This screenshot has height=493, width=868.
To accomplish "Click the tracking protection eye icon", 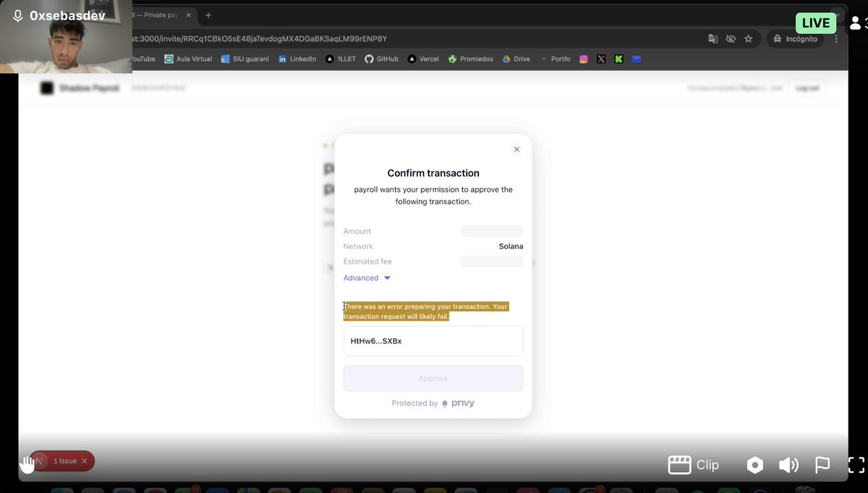I will [x=731, y=38].
